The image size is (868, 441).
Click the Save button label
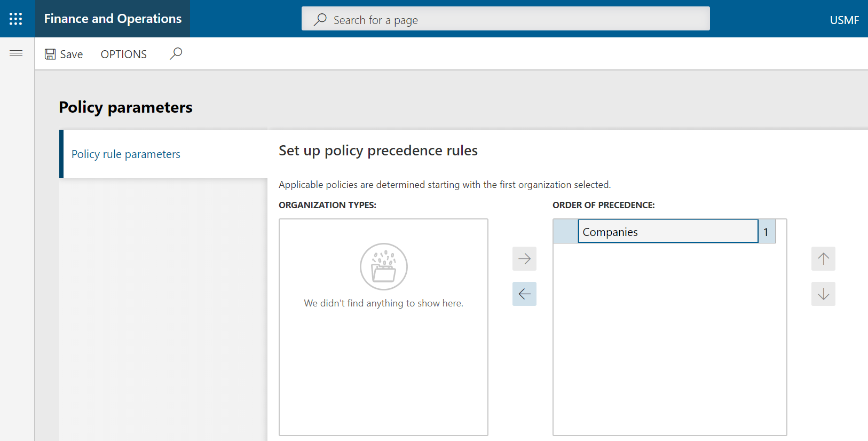(72, 54)
